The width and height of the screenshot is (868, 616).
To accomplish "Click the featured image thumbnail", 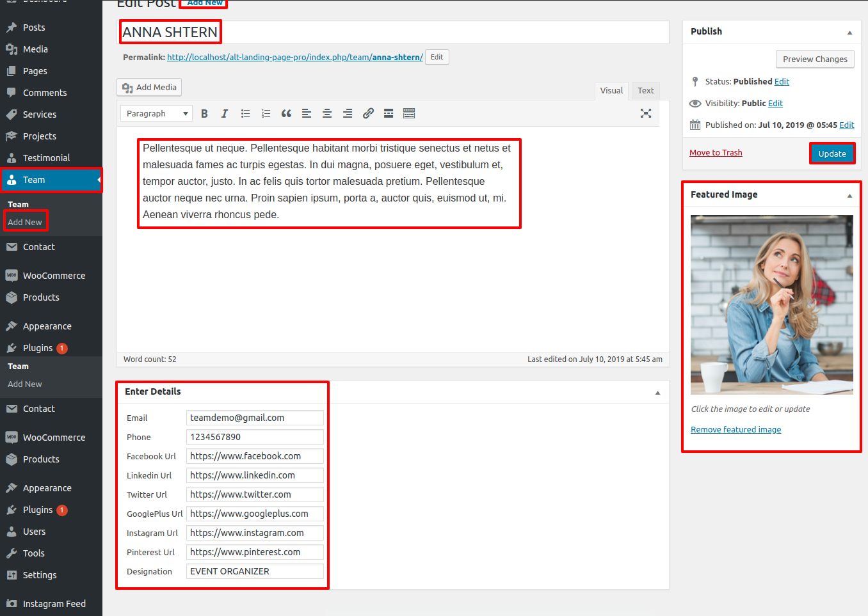I will (x=771, y=304).
